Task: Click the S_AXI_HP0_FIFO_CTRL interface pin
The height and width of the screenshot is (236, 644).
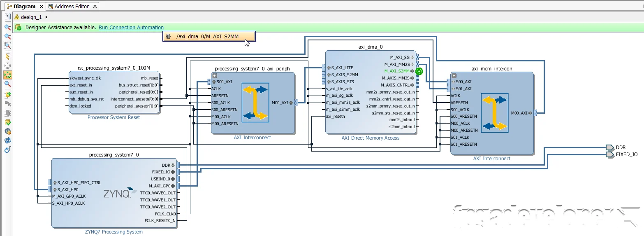Action: (x=79, y=182)
